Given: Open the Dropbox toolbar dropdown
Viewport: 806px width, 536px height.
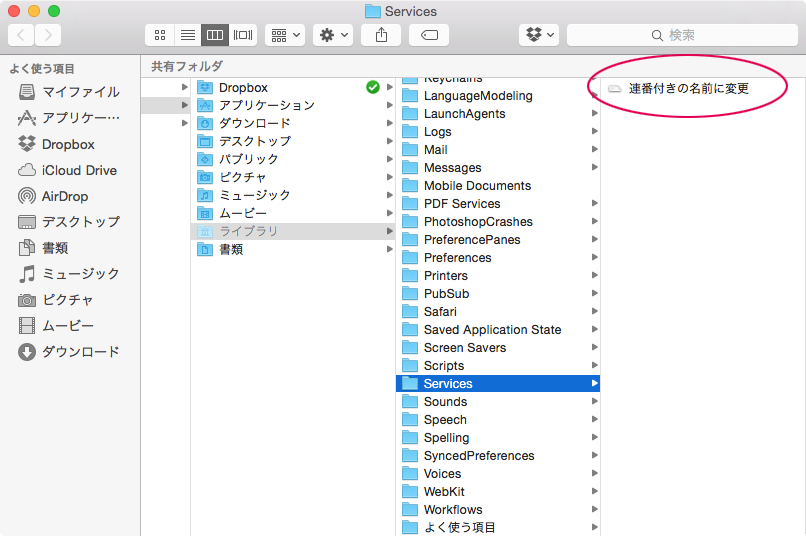Looking at the screenshot, I should coord(539,35).
